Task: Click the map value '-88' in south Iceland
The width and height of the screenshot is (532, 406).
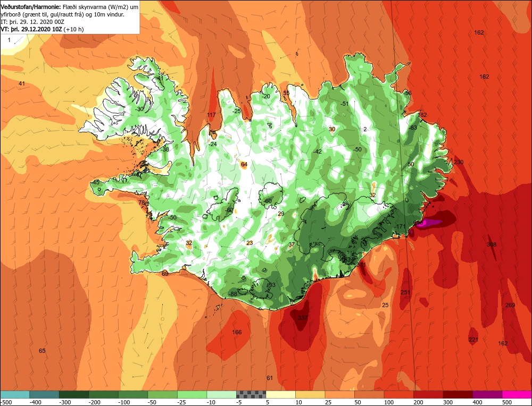Action: [233, 294]
